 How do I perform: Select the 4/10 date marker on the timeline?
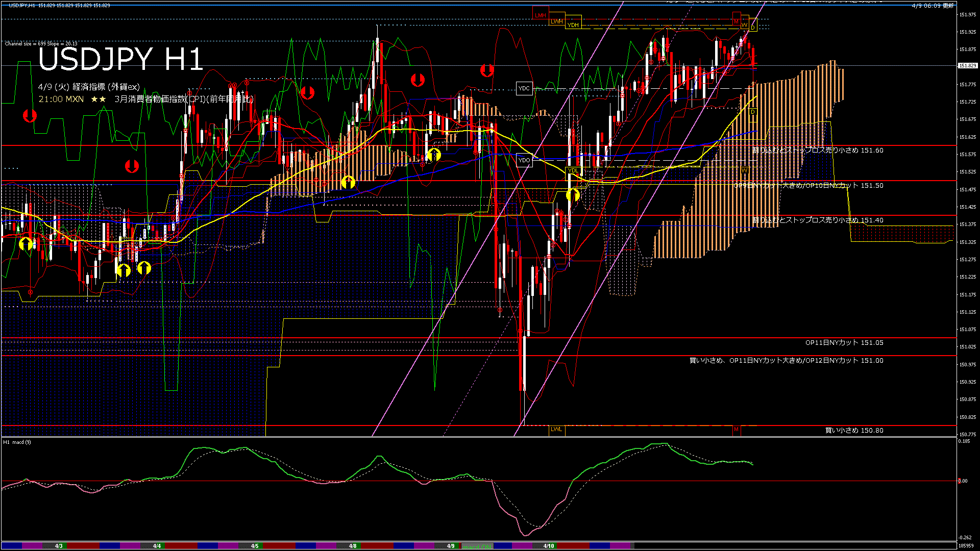point(549,546)
